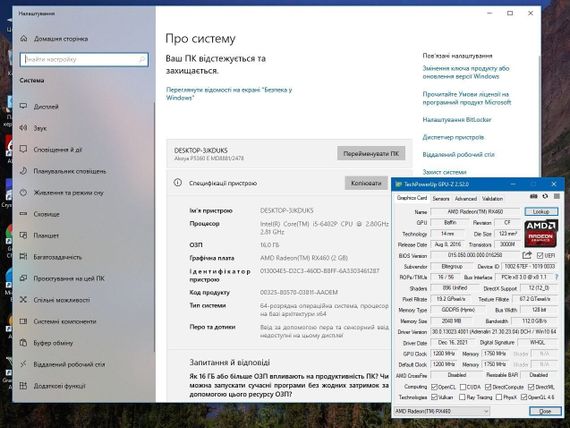
Task: Open Віддалений робочий стіл sidebar icon
Action: [24, 364]
